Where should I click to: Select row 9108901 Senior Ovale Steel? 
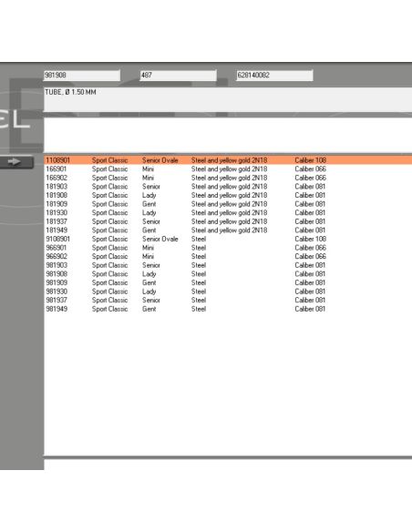228,240
